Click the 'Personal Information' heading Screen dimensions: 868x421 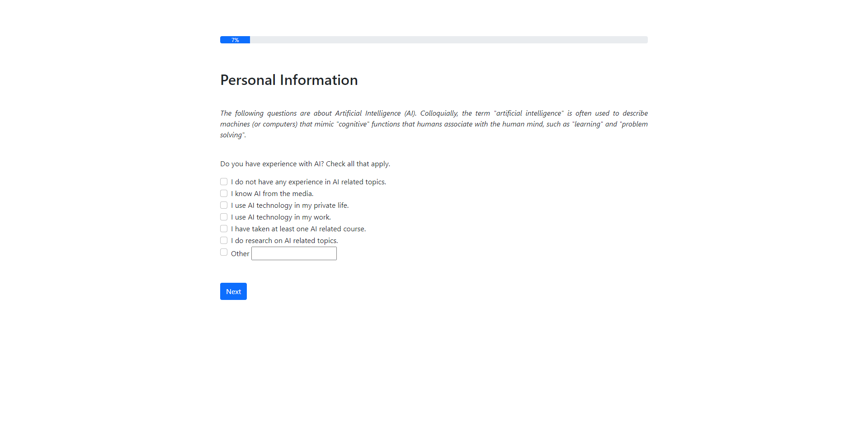pos(289,80)
